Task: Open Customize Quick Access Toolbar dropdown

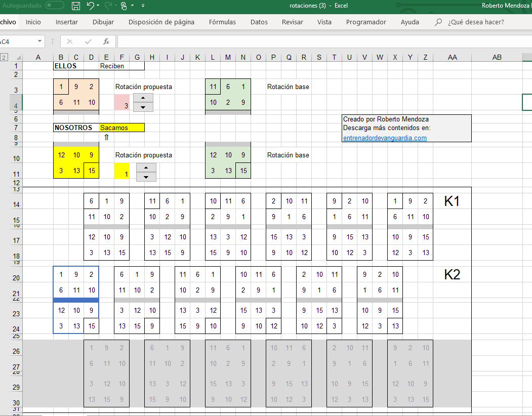Action: pyautogui.click(x=143, y=6)
